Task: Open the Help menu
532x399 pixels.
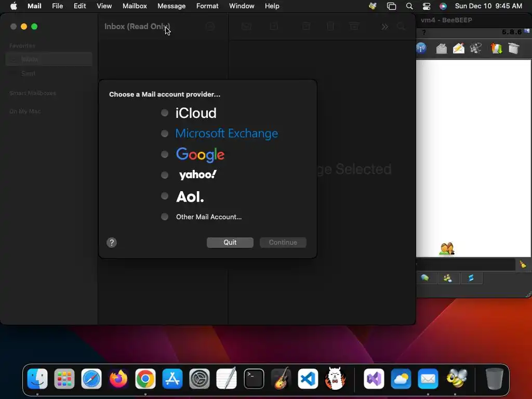Action: 272,6
